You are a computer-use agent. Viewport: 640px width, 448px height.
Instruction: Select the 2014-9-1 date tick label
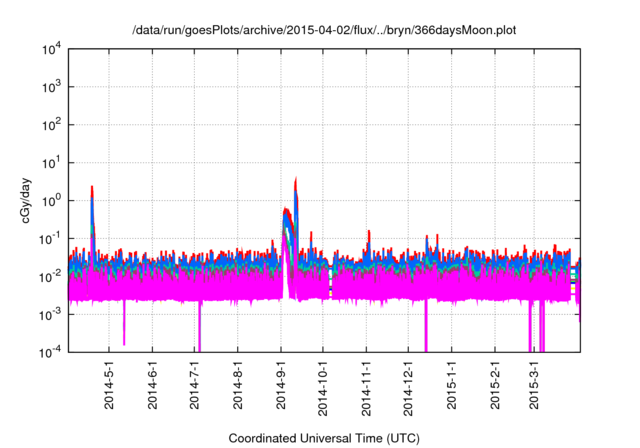tap(282, 388)
